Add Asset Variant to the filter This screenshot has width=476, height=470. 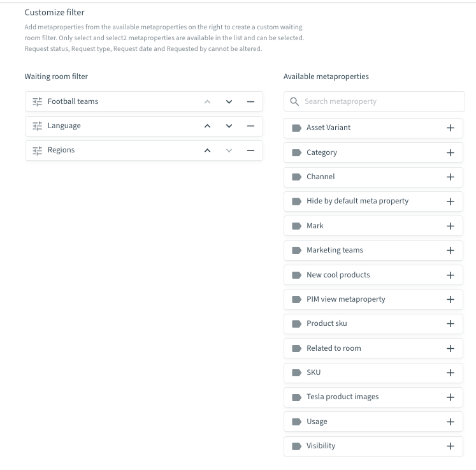click(451, 128)
